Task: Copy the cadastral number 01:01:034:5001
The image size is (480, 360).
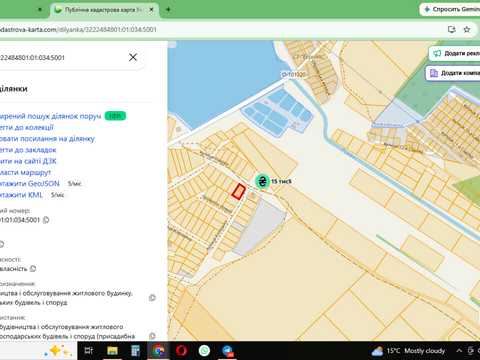Action: coord(46,220)
